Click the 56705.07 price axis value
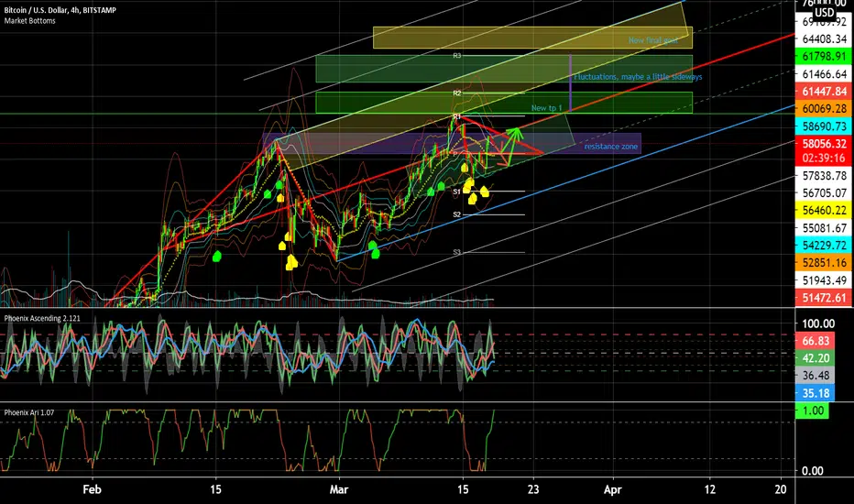Image resolution: width=854 pixels, height=504 pixels. pyautogui.click(x=825, y=192)
